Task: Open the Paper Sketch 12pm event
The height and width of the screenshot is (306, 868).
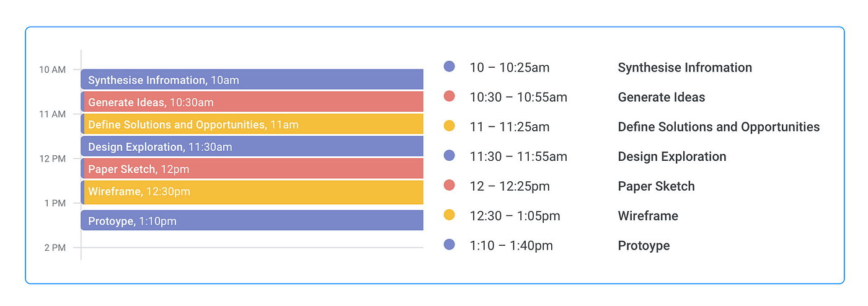Action: [252, 169]
